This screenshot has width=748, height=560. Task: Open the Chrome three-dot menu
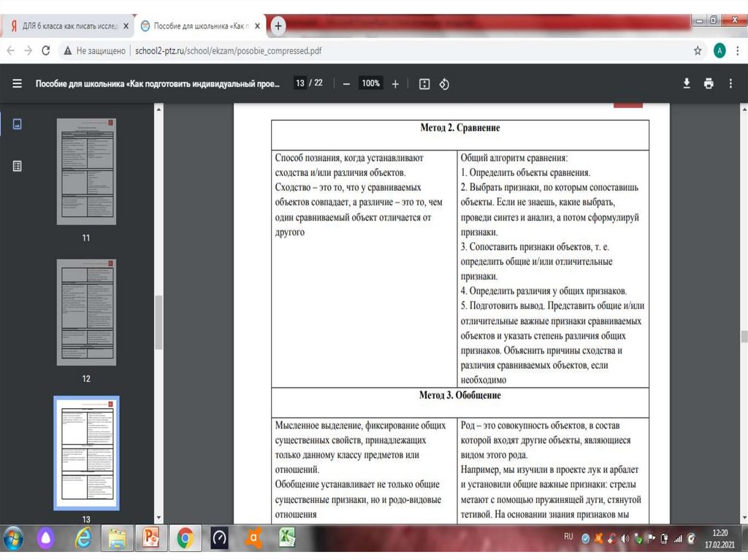pyautogui.click(x=736, y=50)
